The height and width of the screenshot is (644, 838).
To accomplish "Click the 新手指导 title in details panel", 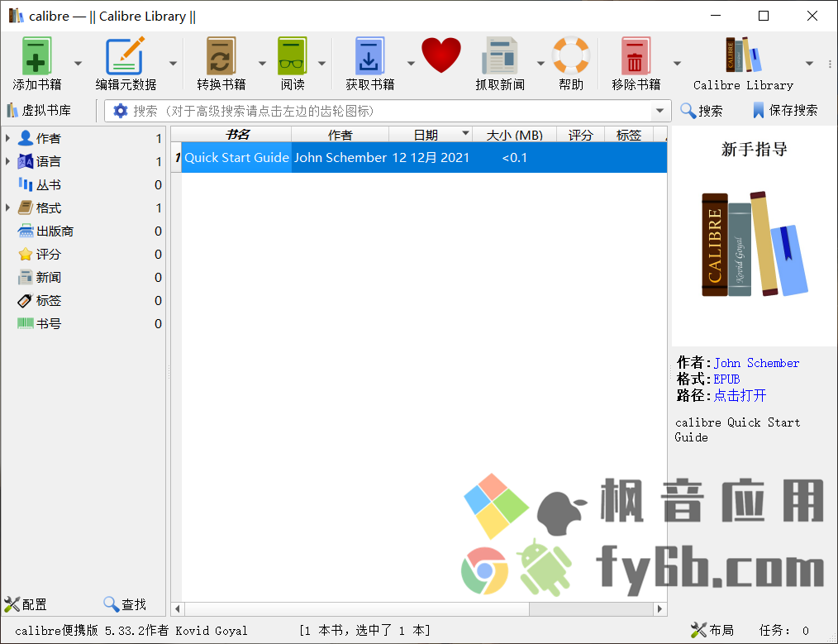I will click(x=754, y=149).
